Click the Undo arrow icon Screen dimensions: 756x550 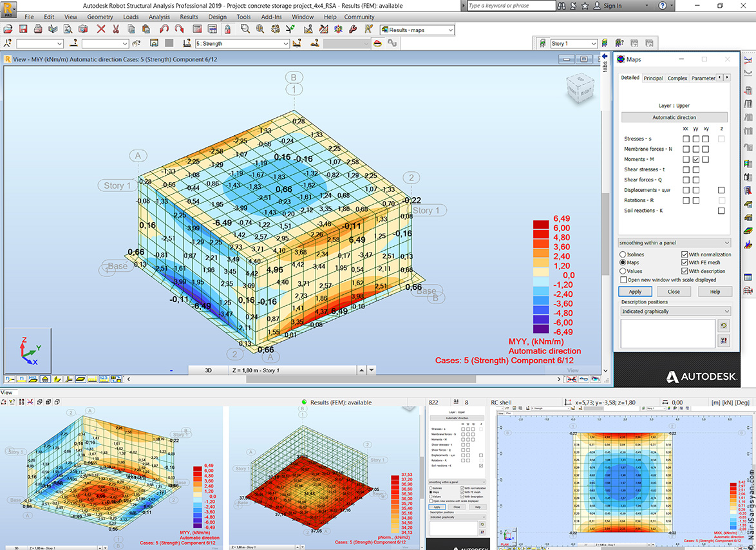164,29
